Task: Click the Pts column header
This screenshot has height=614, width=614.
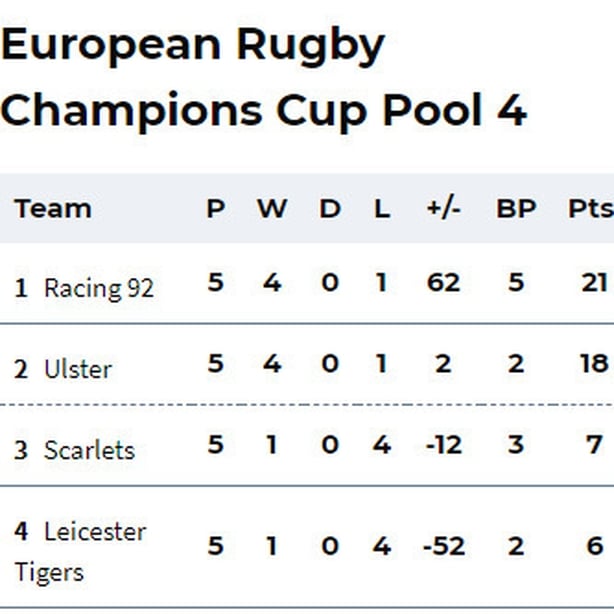Action: [x=591, y=208]
